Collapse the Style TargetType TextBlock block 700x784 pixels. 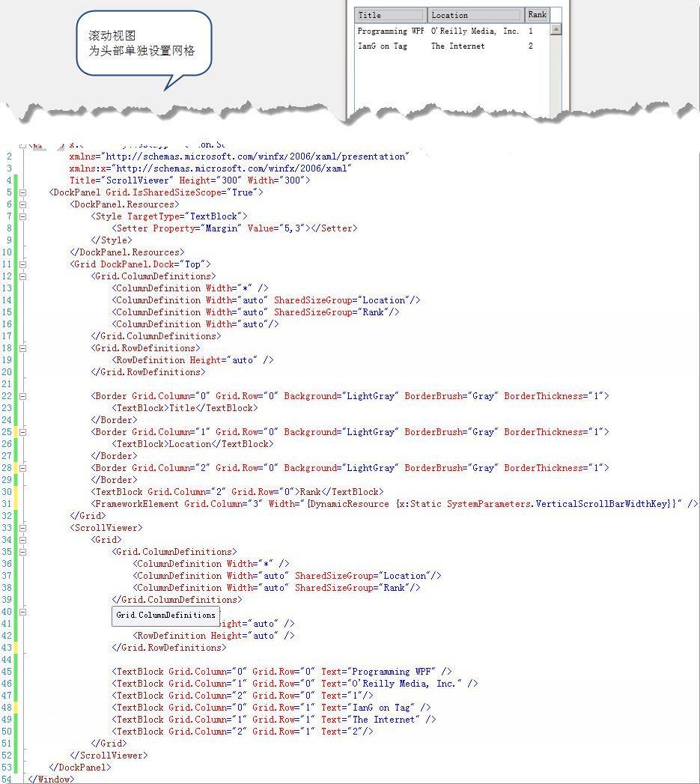tap(22, 216)
